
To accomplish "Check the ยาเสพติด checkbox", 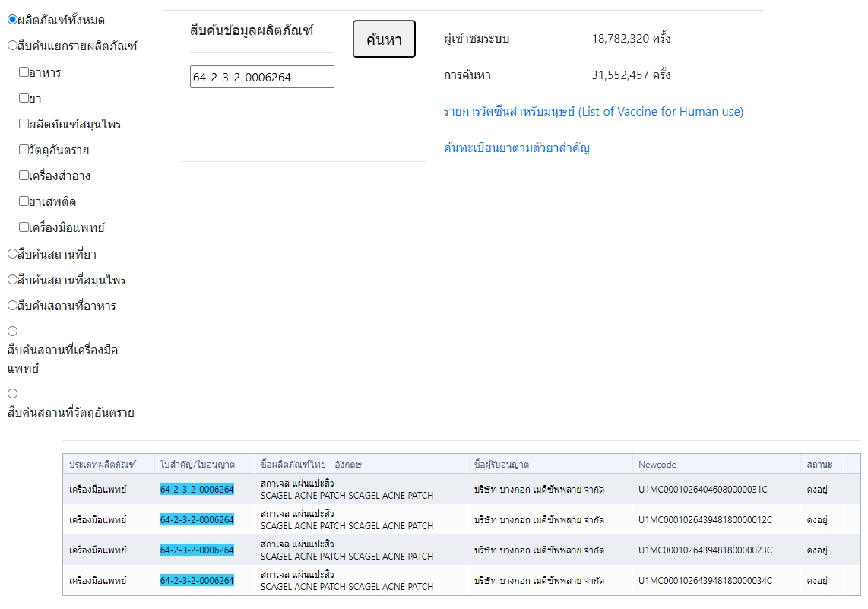I will point(24,201).
